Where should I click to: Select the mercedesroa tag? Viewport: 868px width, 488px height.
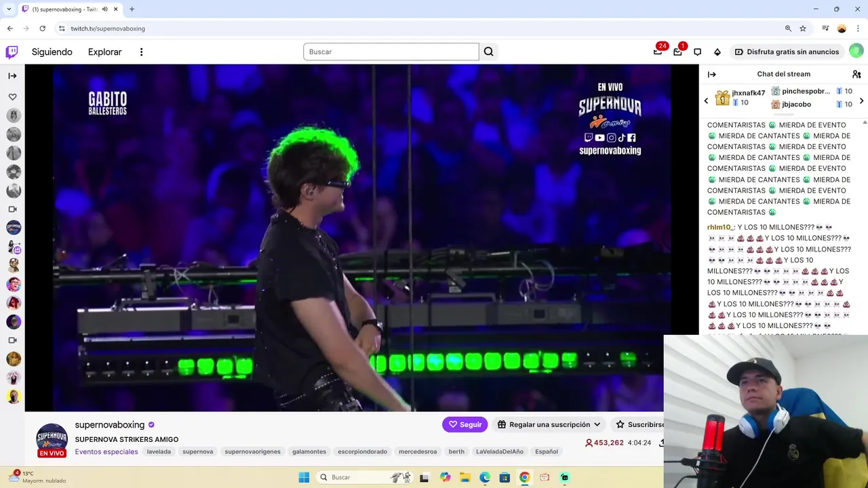click(x=418, y=451)
